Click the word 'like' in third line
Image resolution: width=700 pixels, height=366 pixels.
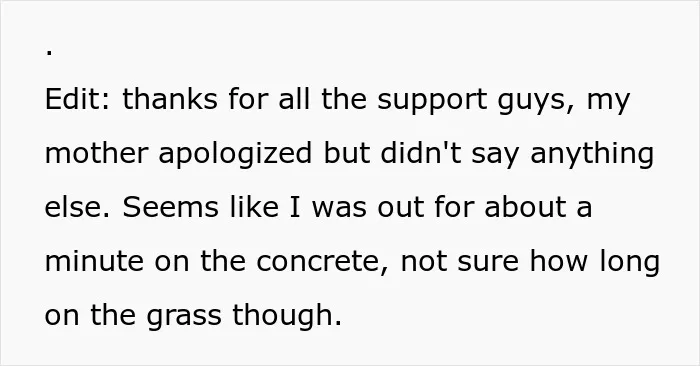[254, 207]
